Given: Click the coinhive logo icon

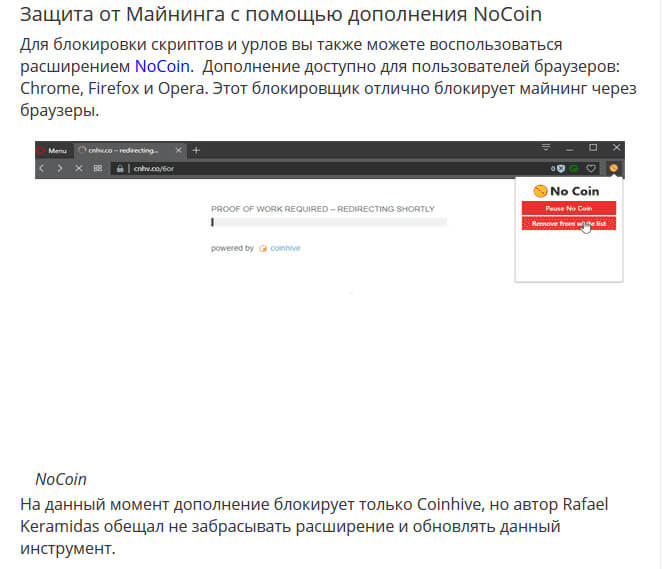Looking at the screenshot, I should coord(263,249).
